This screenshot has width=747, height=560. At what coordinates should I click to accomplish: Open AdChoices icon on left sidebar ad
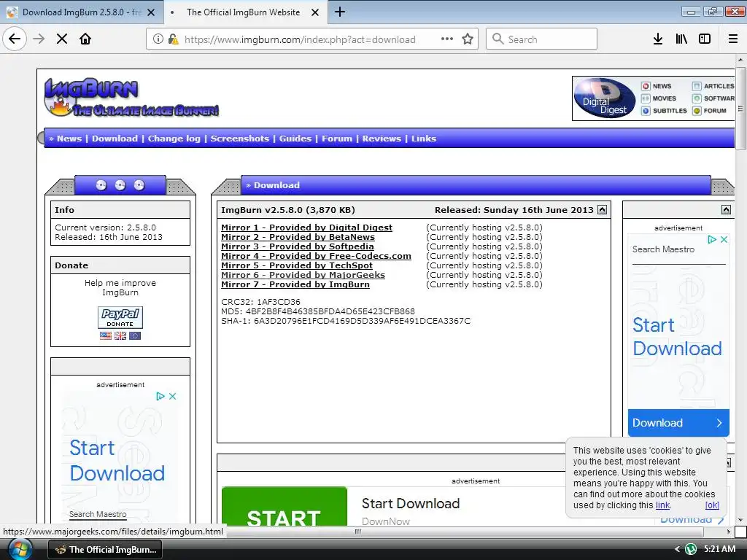pos(160,396)
